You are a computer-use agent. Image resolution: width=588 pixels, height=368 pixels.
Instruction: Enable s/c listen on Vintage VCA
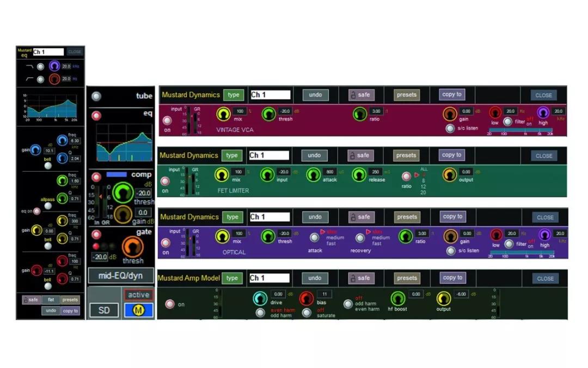[x=450, y=129]
